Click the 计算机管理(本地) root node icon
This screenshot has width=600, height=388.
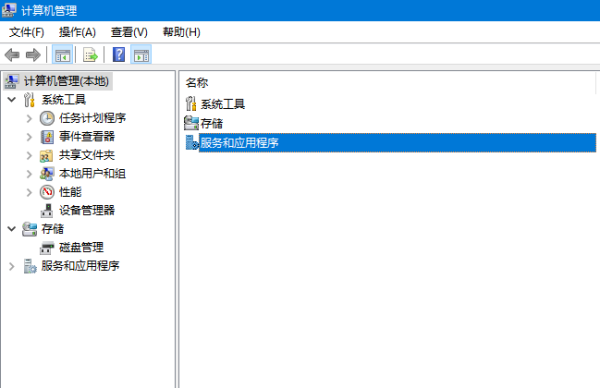(x=11, y=81)
